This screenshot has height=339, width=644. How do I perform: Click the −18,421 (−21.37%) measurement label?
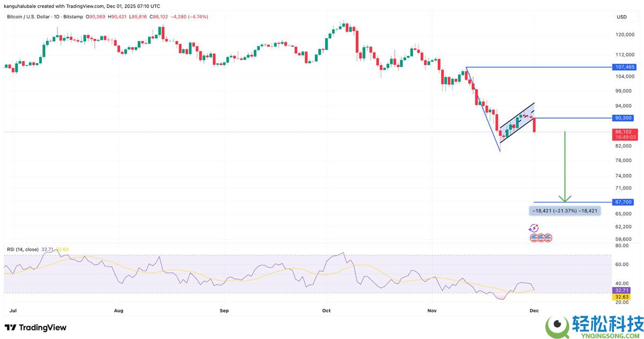click(564, 211)
